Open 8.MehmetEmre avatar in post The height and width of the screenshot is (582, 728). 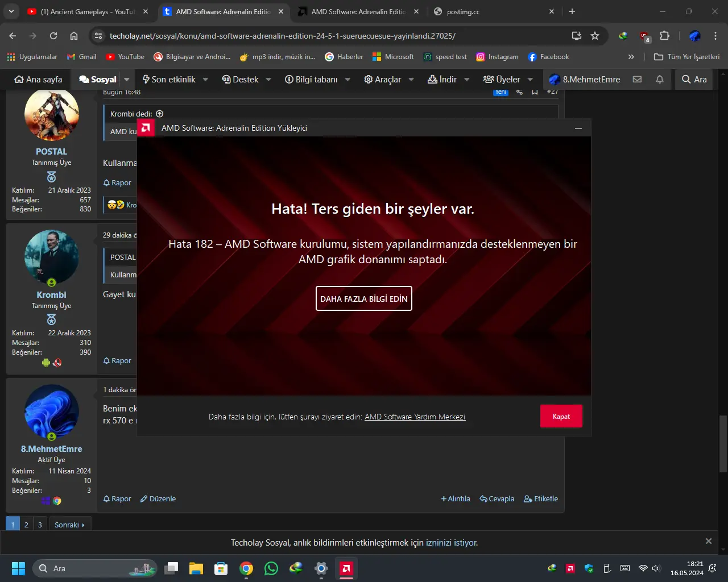(51, 411)
